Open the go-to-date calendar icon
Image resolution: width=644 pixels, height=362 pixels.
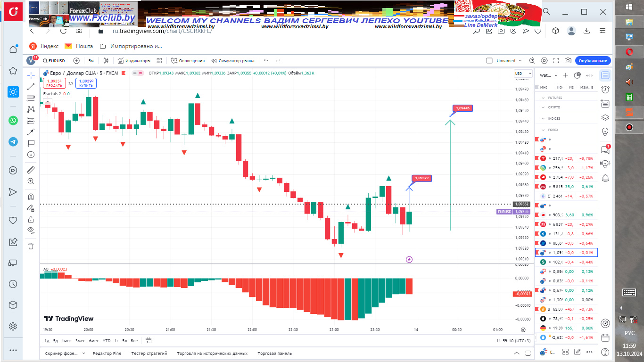tap(149, 340)
